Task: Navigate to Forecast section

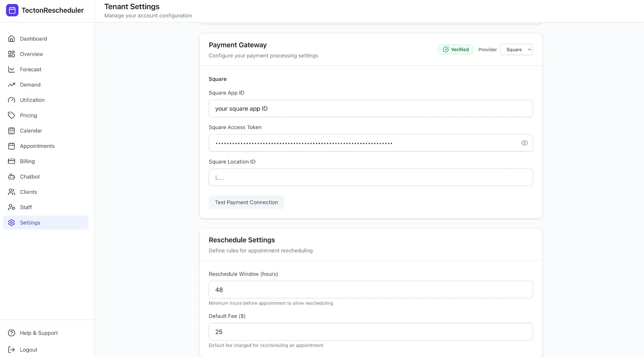Action: pyautogui.click(x=46, y=69)
